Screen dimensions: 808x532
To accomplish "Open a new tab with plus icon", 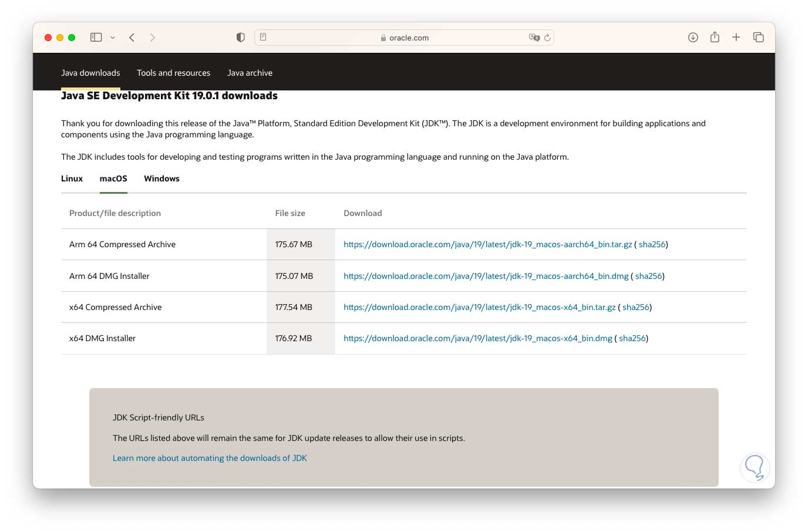I will tap(736, 38).
